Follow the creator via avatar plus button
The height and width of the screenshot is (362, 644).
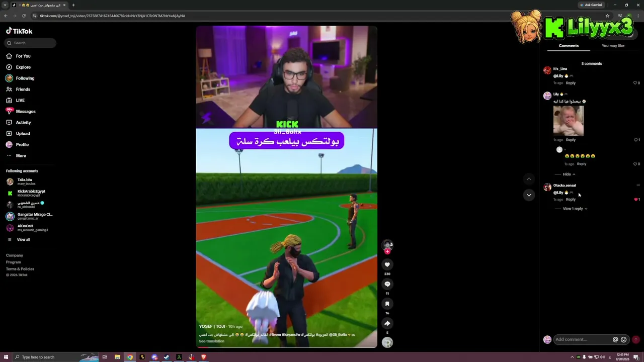tap(387, 251)
